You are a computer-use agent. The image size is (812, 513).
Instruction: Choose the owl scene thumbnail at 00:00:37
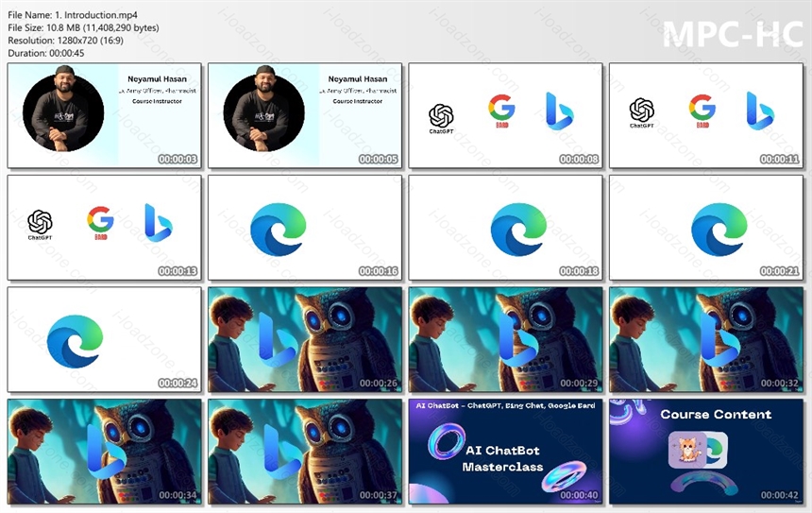pyautogui.click(x=305, y=452)
